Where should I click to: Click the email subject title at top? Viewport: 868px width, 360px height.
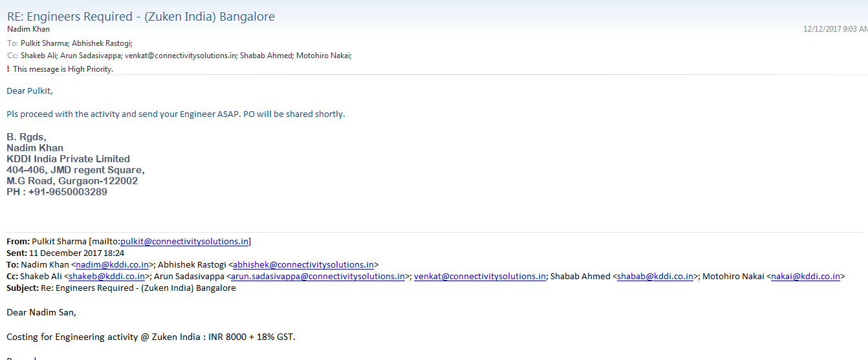(x=140, y=17)
